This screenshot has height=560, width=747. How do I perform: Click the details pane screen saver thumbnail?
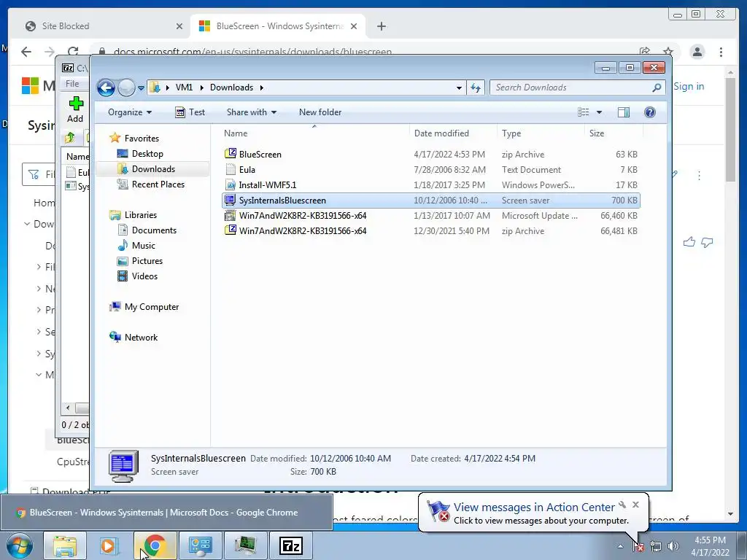tap(123, 466)
